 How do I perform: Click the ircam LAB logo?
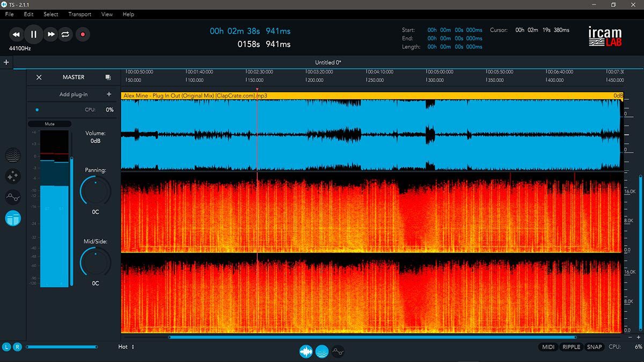click(x=604, y=36)
